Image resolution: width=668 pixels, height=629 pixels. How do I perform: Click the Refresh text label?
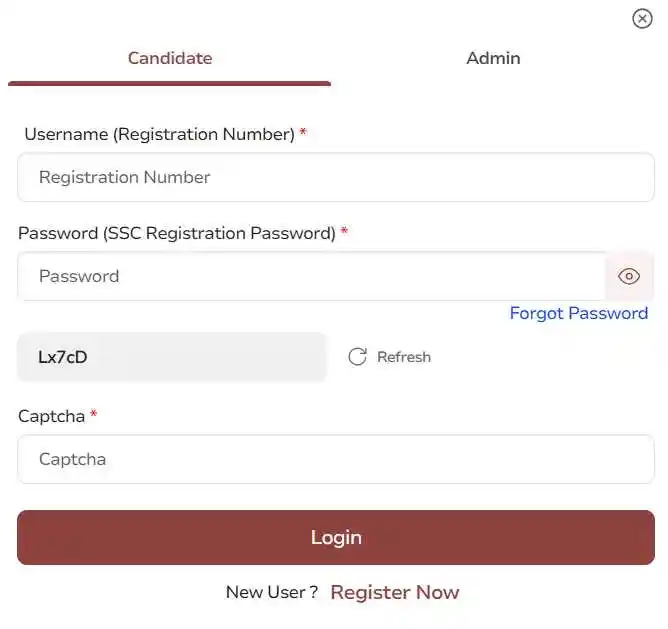pyautogui.click(x=404, y=357)
